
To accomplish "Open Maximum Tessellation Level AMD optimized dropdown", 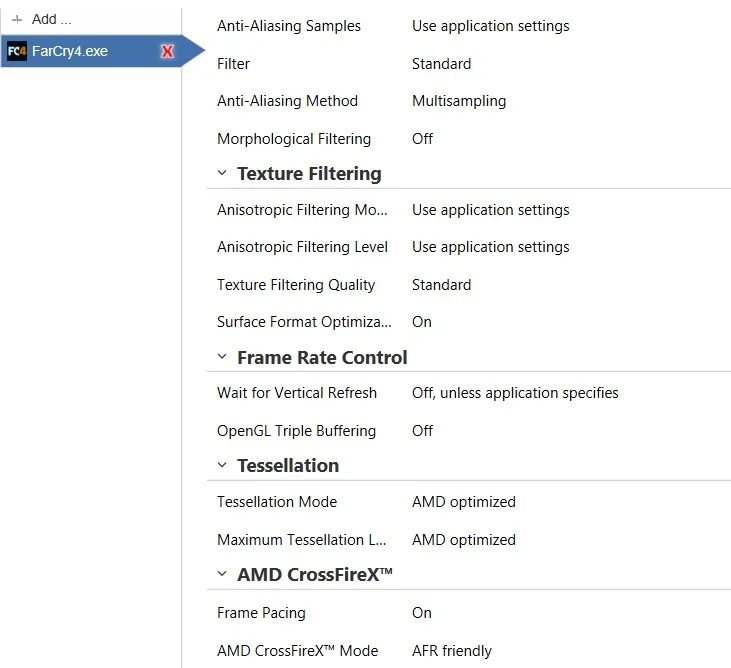I will click(x=464, y=540).
